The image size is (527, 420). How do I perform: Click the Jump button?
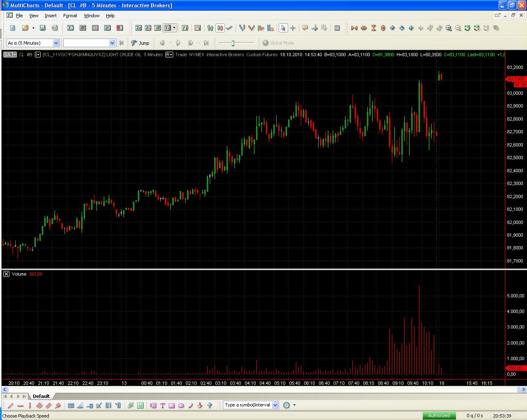pos(140,43)
